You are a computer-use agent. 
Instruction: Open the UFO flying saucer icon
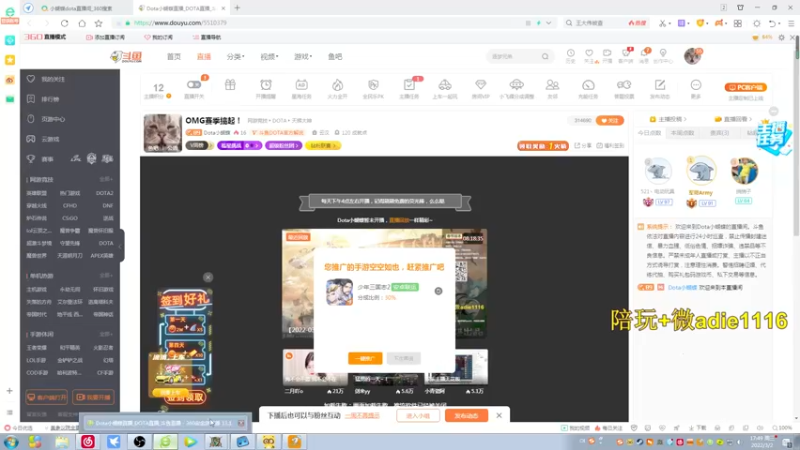(516, 85)
